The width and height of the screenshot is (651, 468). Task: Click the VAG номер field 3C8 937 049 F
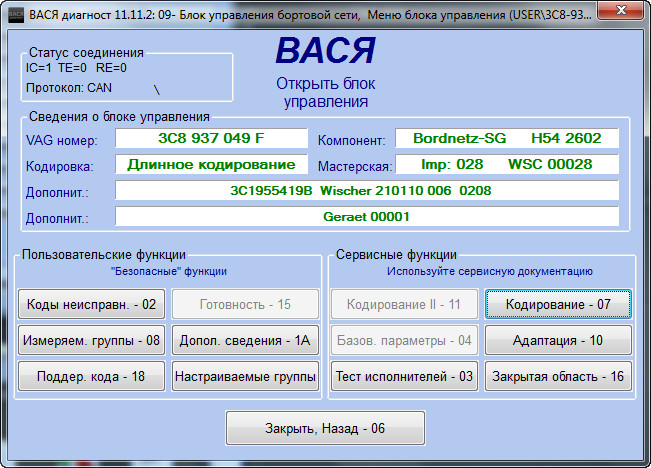click(211, 138)
